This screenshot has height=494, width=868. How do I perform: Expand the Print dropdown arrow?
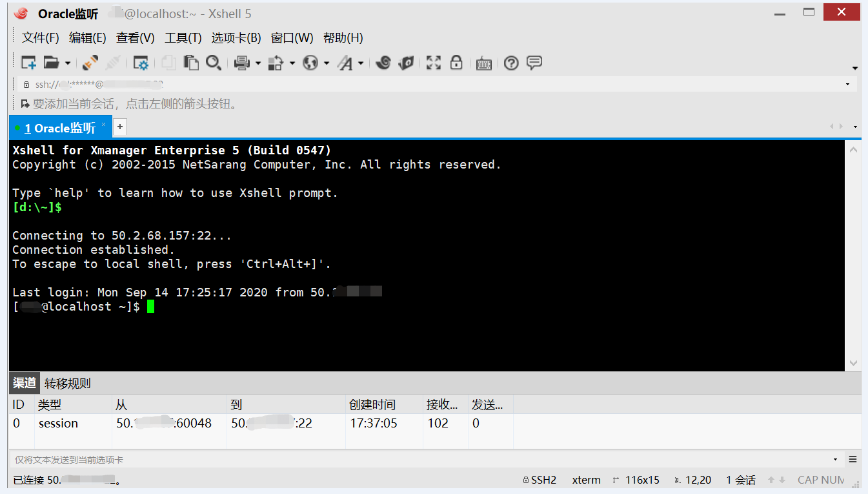coord(258,63)
